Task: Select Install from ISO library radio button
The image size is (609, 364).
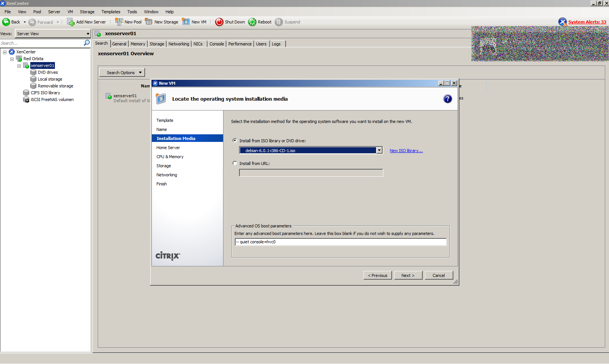Action: click(235, 140)
